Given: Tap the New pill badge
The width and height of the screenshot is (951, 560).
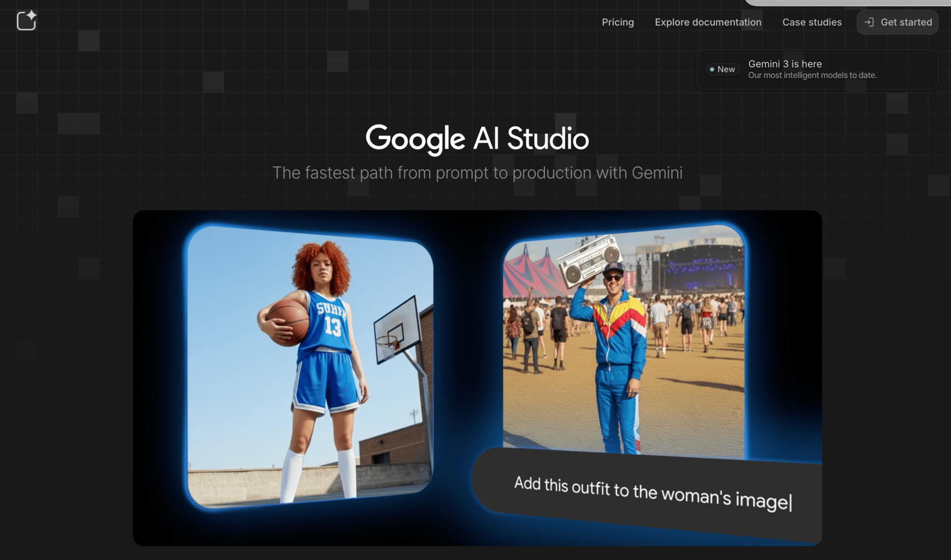Looking at the screenshot, I should [x=723, y=69].
